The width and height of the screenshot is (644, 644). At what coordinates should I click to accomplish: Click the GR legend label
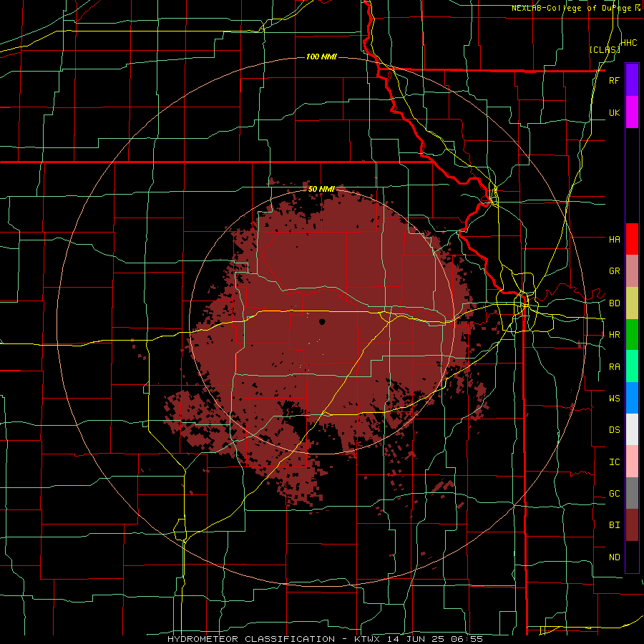614,271
